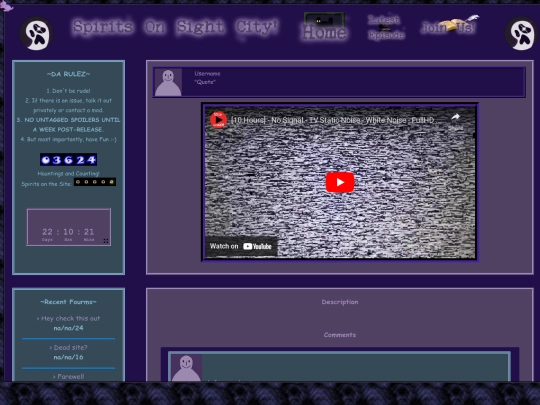Click the Description heading
540x405 pixels.
(x=340, y=302)
